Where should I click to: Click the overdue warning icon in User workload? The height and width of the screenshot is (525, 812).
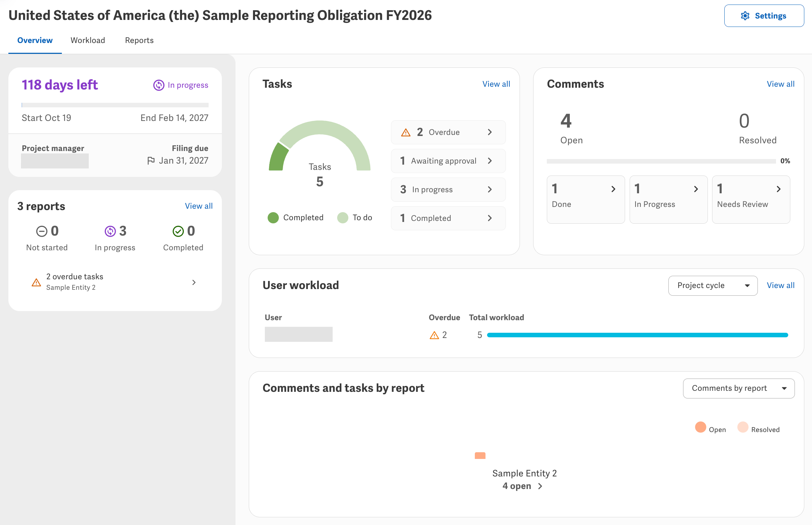(434, 335)
